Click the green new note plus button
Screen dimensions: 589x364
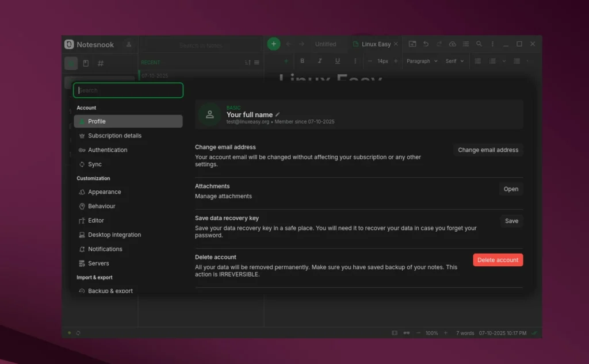(274, 44)
